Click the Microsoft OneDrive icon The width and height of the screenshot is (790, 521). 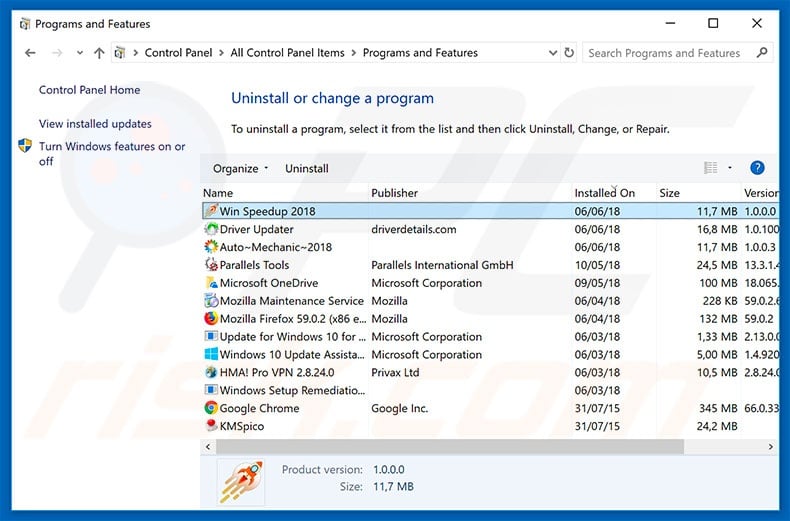point(211,283)
